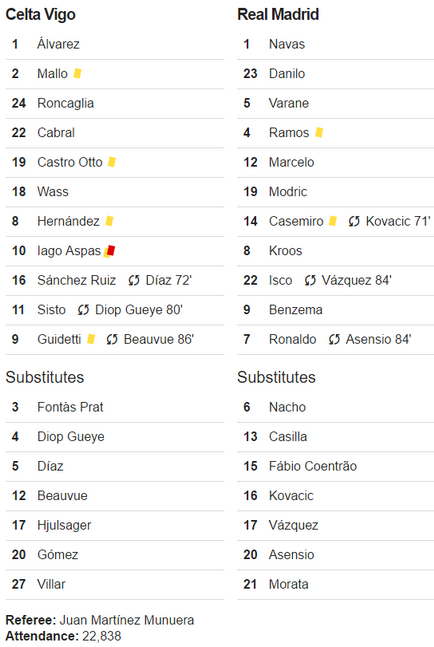Click the substitution icon before Beauvue 86'
The width and height of the screenshot is (434, 647).
pyautogui.click(x=112, y=340)
